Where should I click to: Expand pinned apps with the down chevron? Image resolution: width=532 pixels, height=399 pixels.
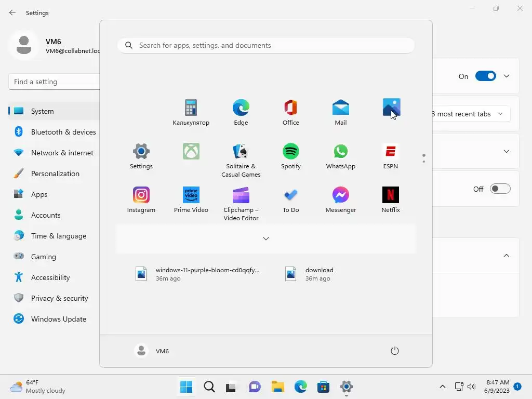266,238
